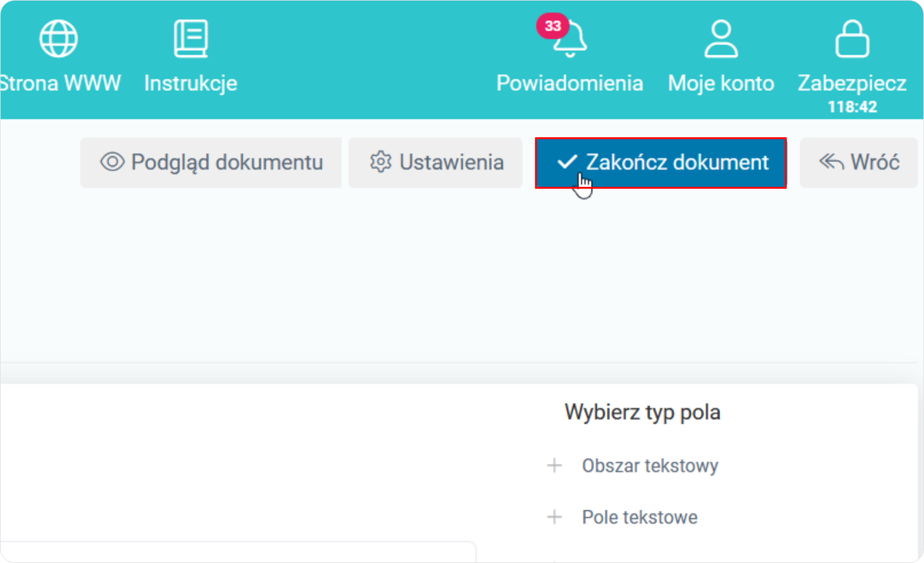Go back using the Wróć label
924x563 pixels.
[875, 162]
